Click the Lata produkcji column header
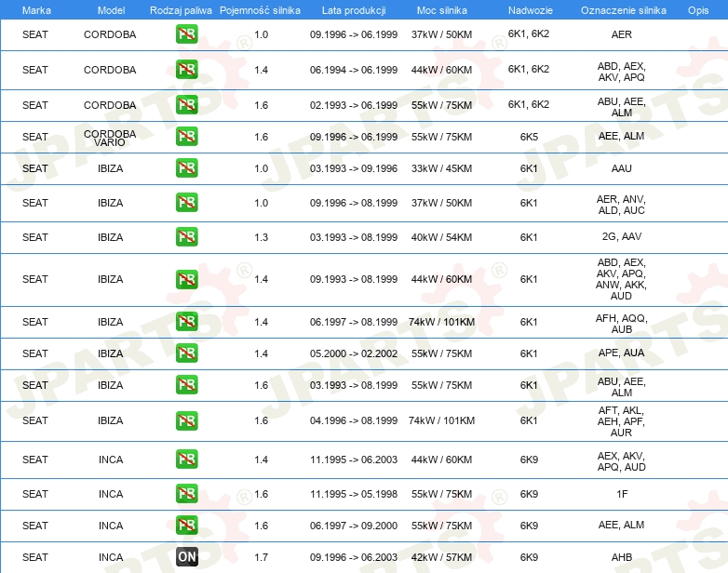 (x=354, y=10)
